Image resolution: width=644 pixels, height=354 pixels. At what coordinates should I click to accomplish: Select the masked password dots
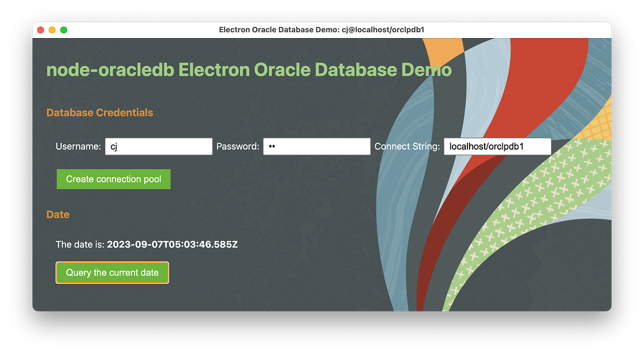(x=272, y=146)
